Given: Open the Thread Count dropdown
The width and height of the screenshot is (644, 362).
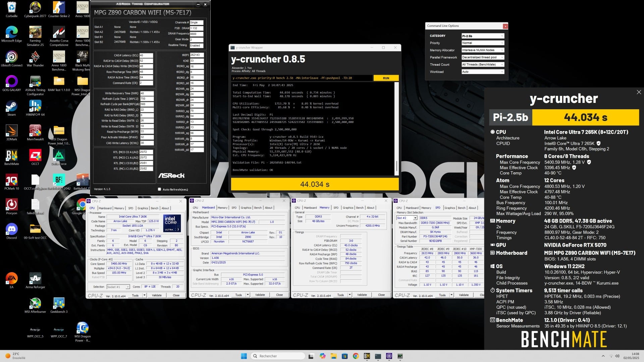Looking at the screenshot, I should 483,64.
